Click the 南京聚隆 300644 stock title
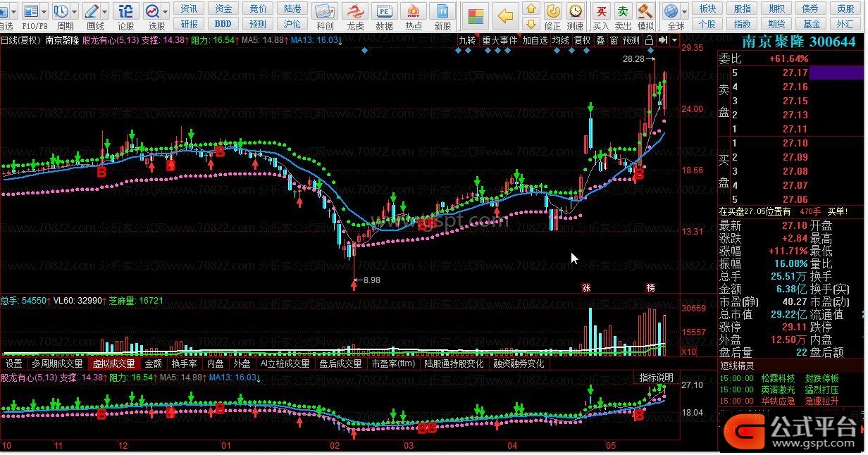 (799, 42)
